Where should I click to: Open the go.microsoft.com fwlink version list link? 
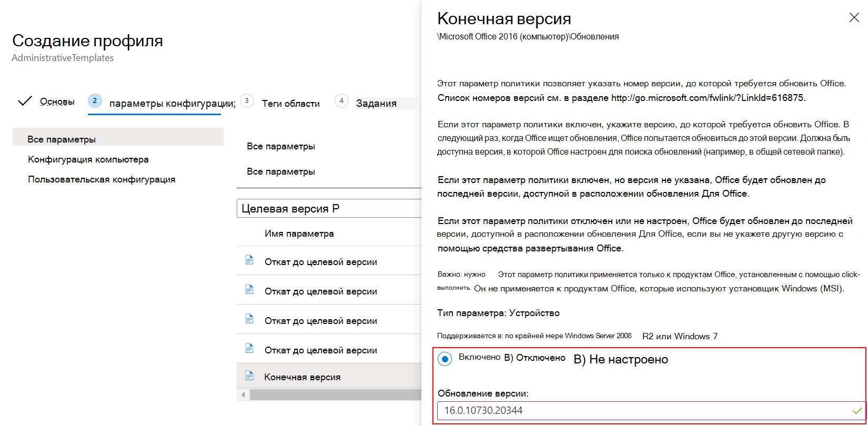click(708, 98)
